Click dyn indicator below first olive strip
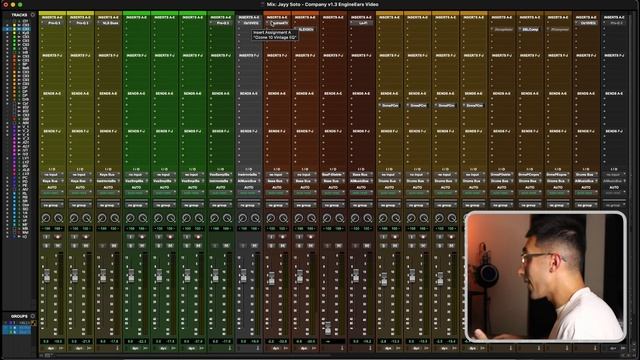The image size is (640, 360). point(51,348)
